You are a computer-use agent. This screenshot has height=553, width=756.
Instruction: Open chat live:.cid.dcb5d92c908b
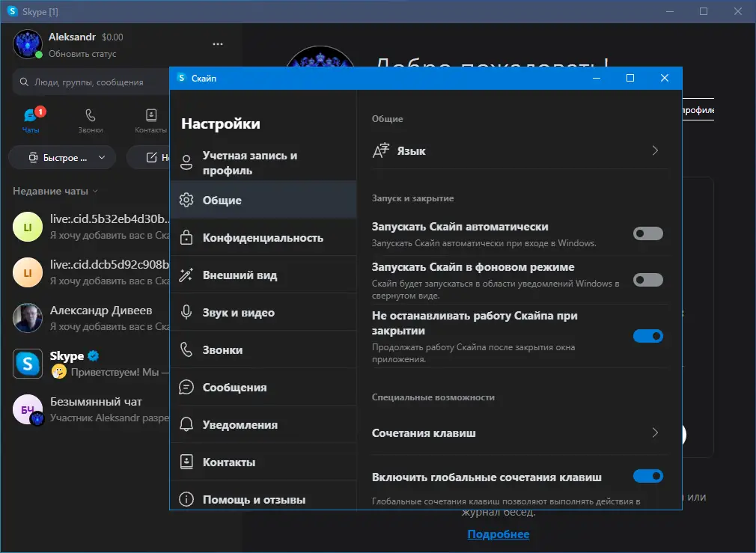(91, 272)
